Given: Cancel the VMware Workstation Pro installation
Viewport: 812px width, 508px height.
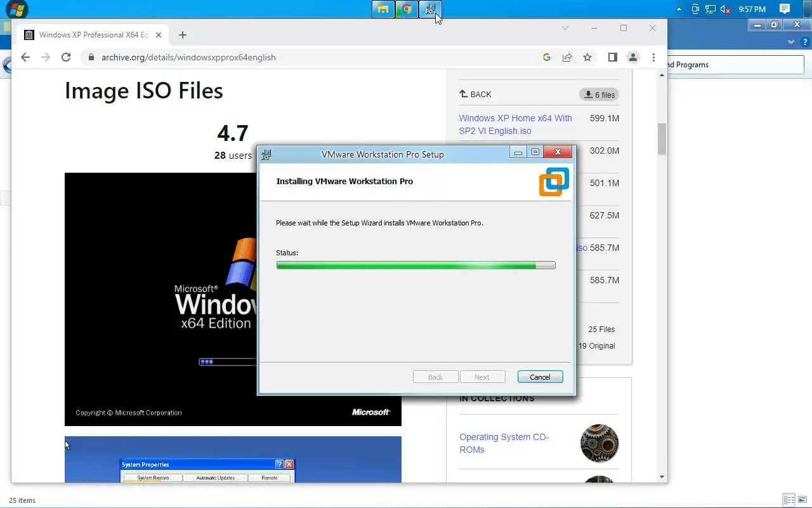Looking at the screenshot, I should click(540, 377).
